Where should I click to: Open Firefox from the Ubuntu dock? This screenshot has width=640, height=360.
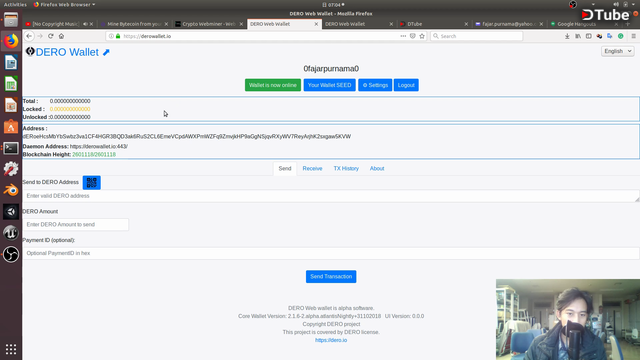(x=11, y=41)
